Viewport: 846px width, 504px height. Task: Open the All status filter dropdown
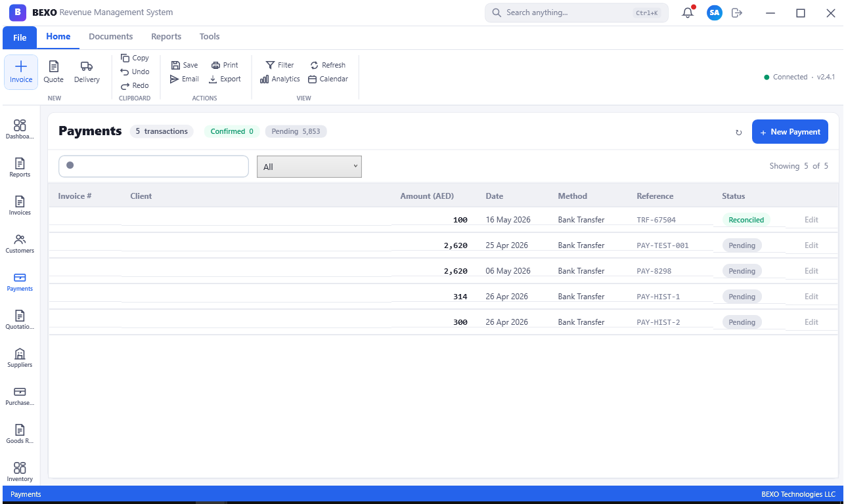309,167
